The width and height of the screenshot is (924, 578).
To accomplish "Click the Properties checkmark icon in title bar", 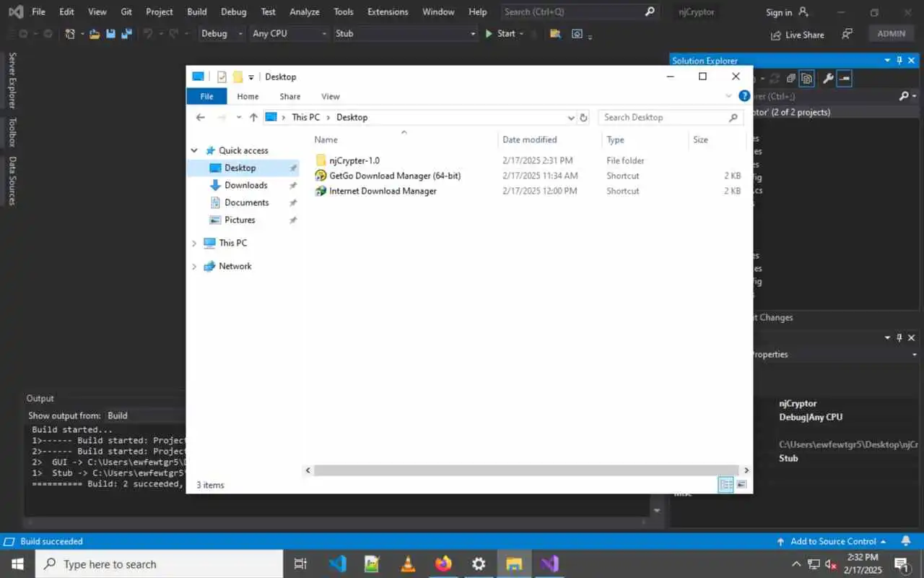I will [222, 77].
